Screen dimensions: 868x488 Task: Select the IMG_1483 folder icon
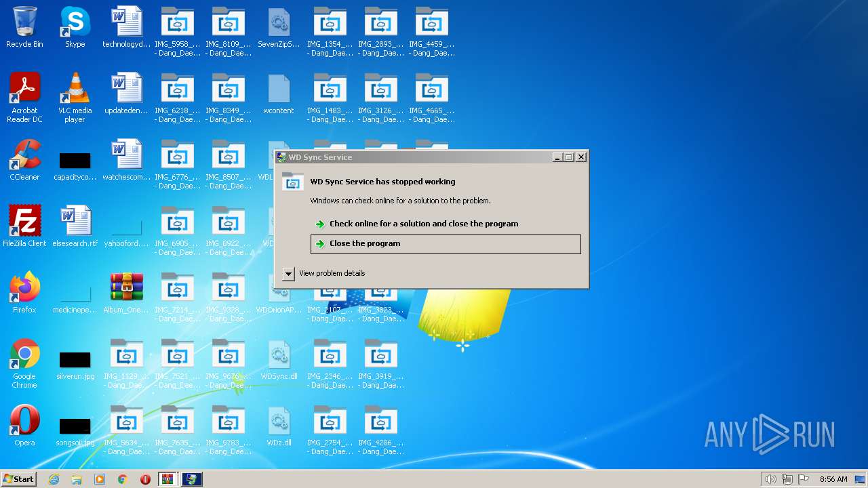point(330,98)
